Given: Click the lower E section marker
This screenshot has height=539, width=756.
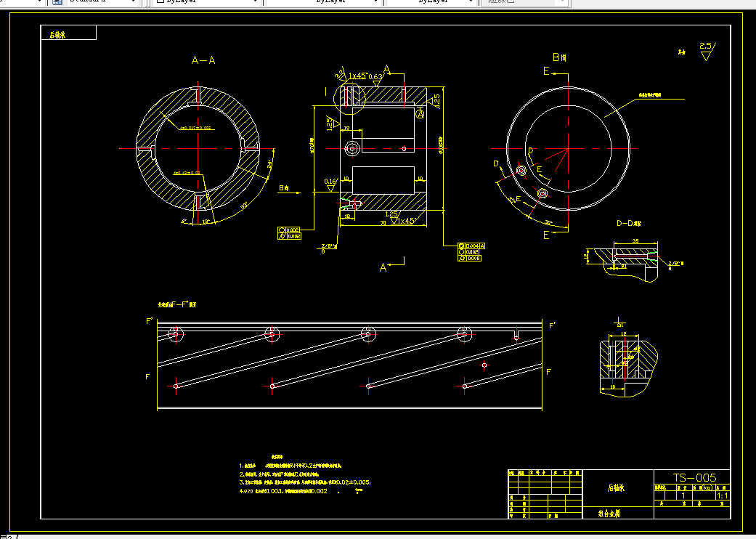Looking at the screenshot, I should coord(546,235).
